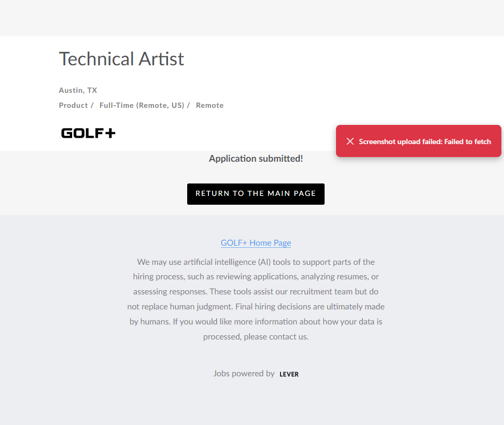Click the GOLF+ company logo
This screenshot has height=425, width=504.
click(x=88, y=133)
